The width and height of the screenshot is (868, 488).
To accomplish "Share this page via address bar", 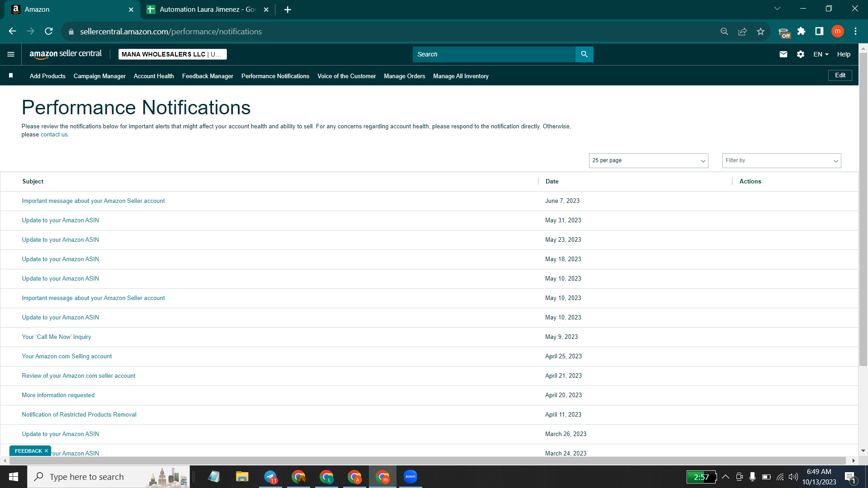I will click(742, 31).
